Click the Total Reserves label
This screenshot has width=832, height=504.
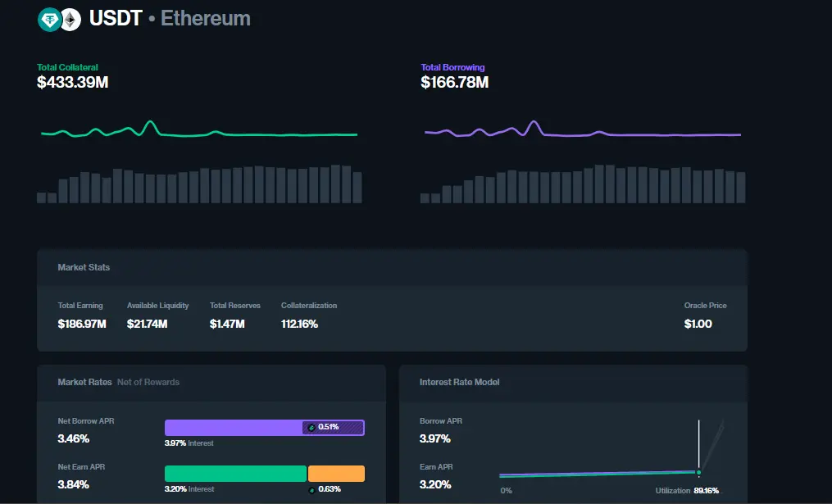(235, 306)
